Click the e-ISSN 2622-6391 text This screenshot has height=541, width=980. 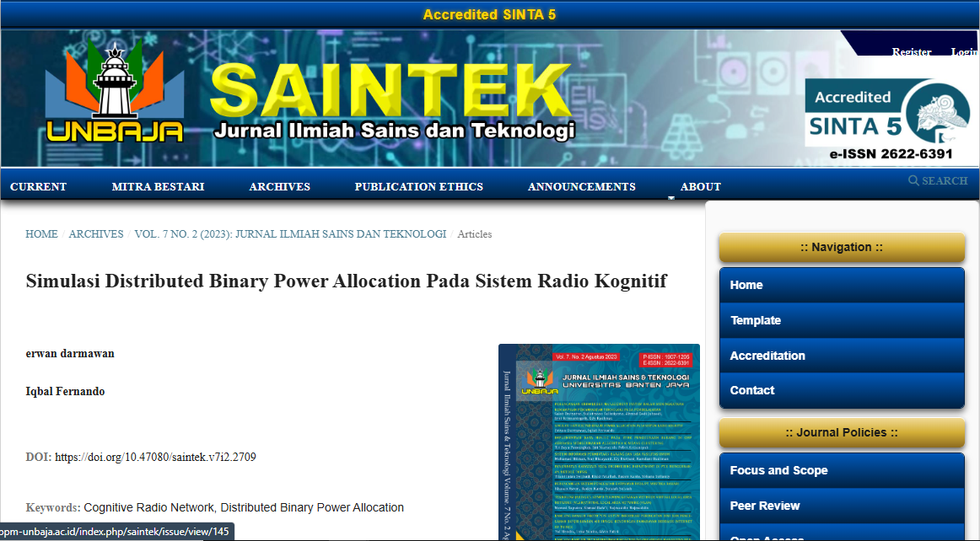(891, 153)
